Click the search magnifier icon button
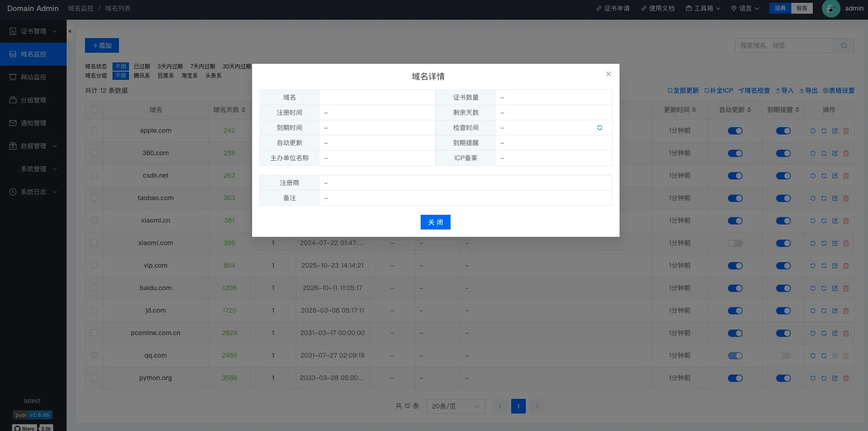The image size is (868, 431). 844,45
